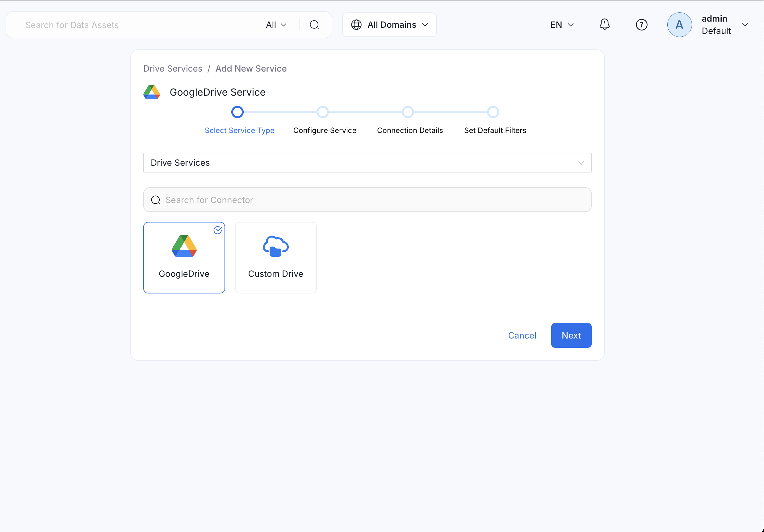Viewport: 764px width, 532px height.
Task: Click search icon in connector search box
Action: (155, 200)
